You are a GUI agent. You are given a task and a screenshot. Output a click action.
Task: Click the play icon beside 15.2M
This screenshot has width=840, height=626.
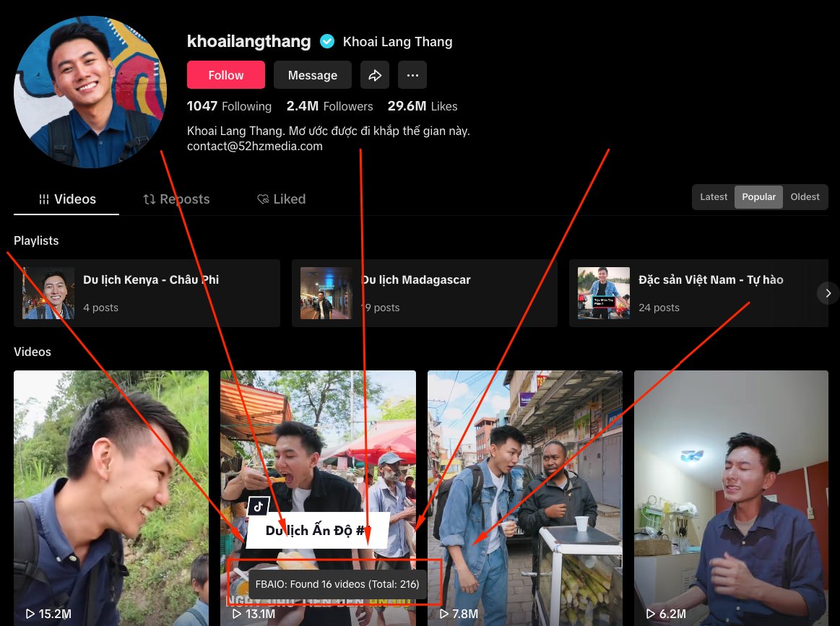click(30, 614)
